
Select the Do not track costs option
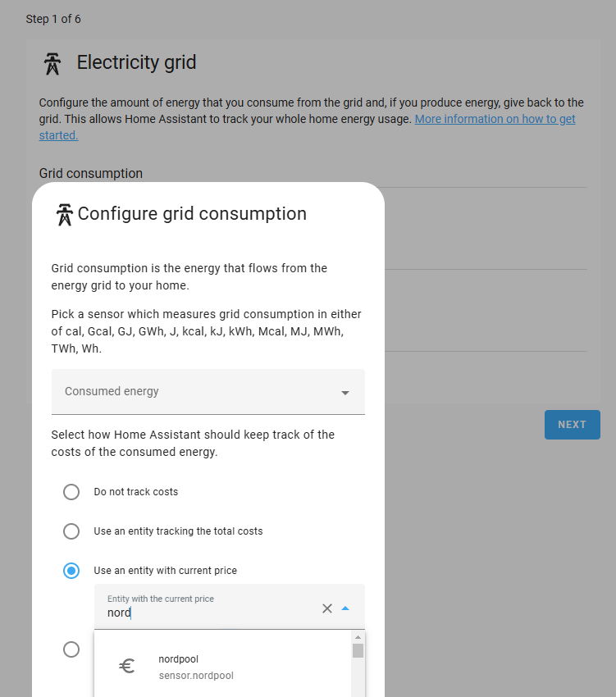[71, 491]
